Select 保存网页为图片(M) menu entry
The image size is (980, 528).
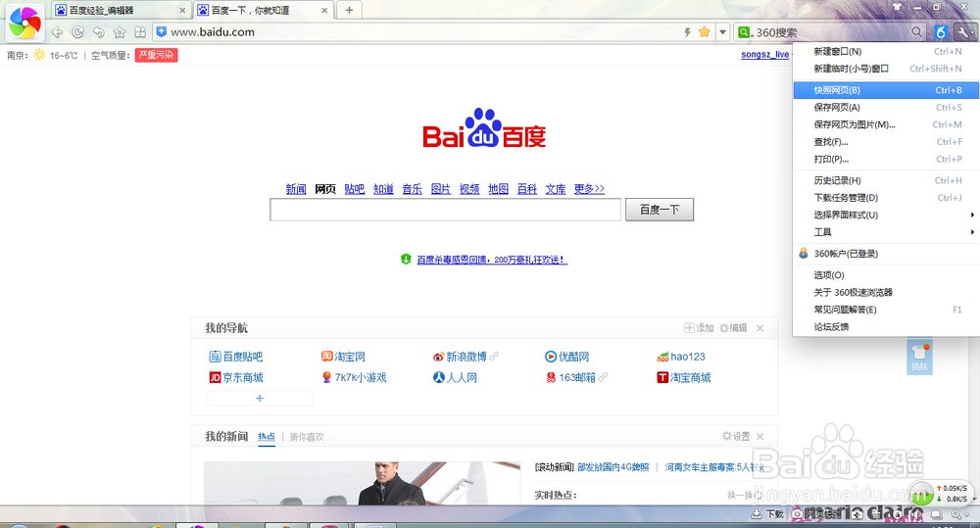pyautogui.click(x=886, y=124)
